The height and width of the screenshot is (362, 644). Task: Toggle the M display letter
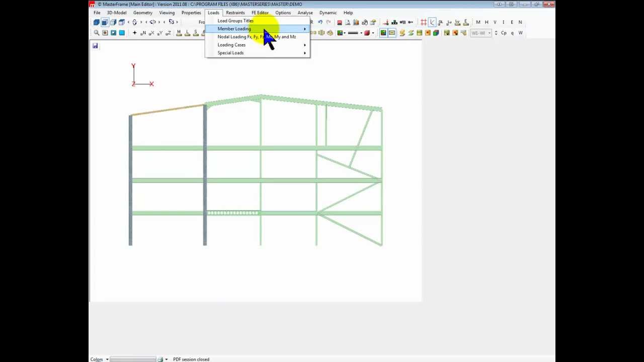pos(478,22)
